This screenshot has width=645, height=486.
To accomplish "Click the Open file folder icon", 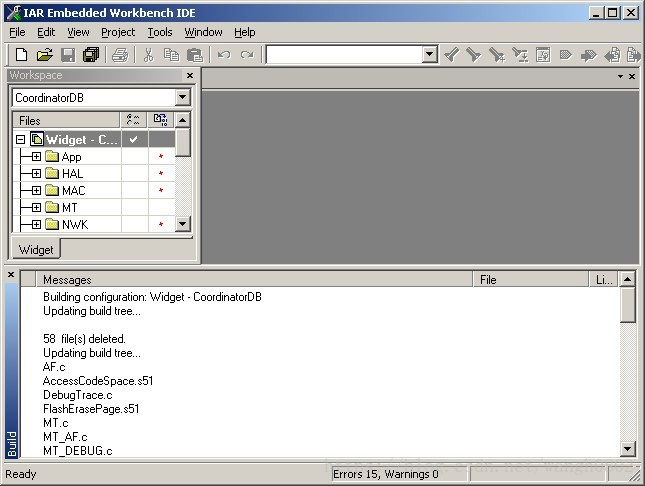I will tap(44, 54).
